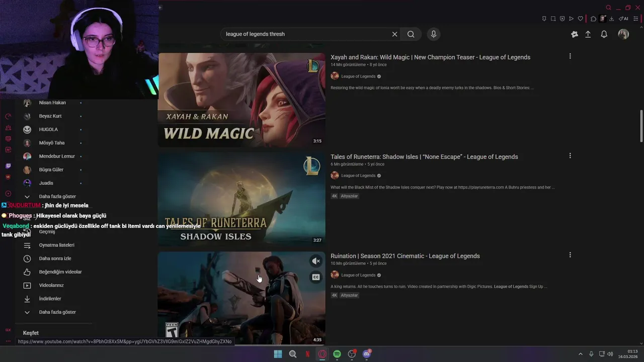Screen dimensions: 644x362
Task: Open Büşra Güler subscription channel
Action: pyautogui.click(x=51, y=170)
